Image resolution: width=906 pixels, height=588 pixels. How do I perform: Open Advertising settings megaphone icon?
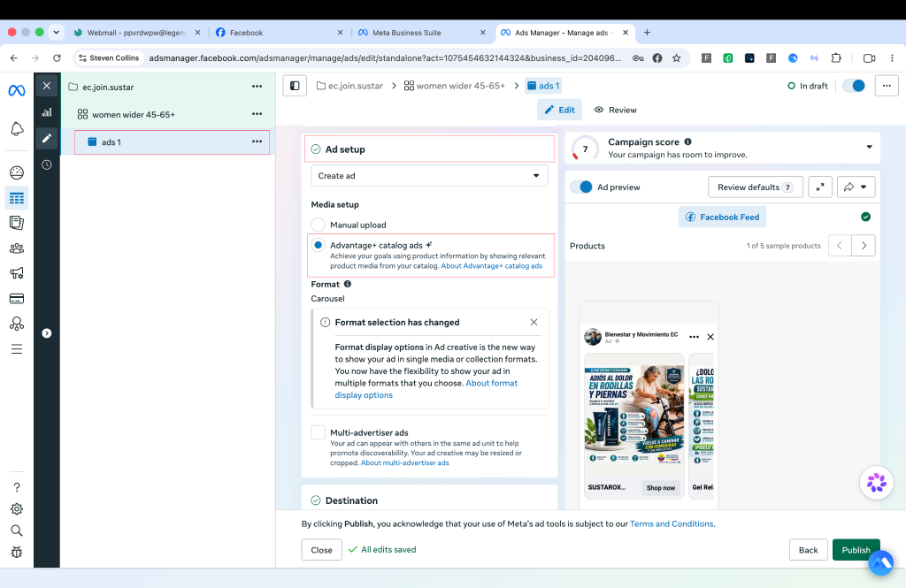pos(17,273)
